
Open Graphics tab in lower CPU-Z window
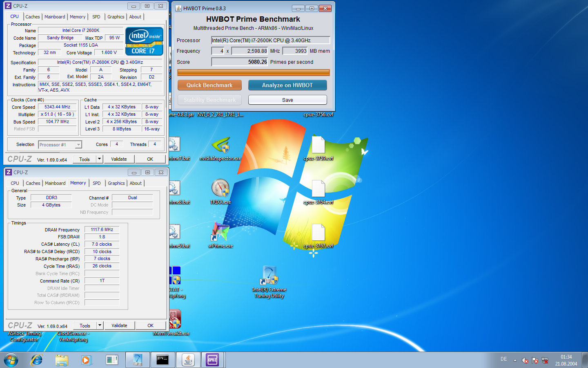[x=116, y=183]
